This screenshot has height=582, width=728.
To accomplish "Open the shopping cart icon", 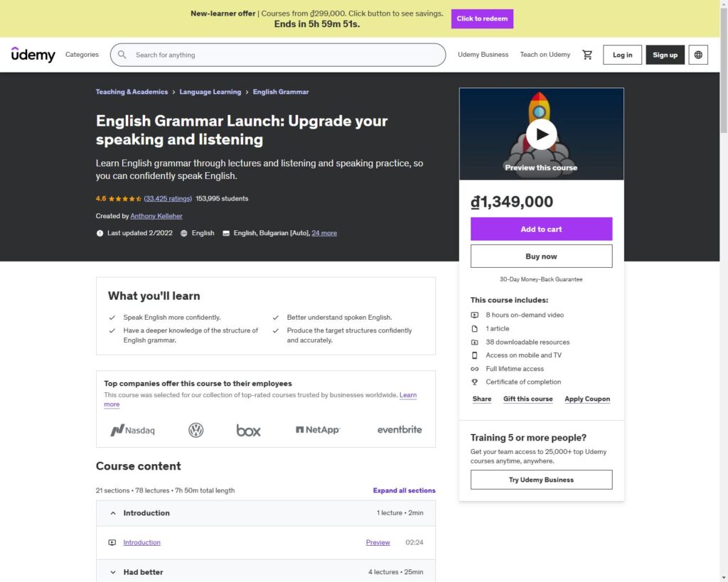I will (587, 55).
